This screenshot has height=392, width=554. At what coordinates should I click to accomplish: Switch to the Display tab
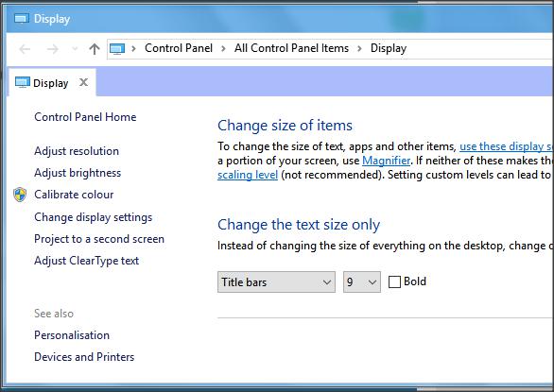click(x=52, y=82)
